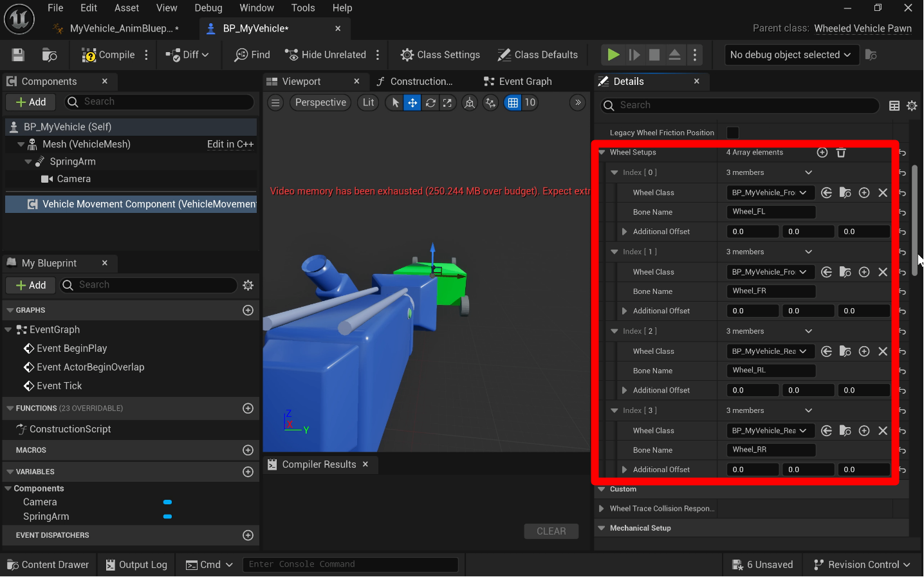The height and width of the screenshot is (577, 924).
Task: Change the grid snap value 10
Action: click(x=530, y=103)
